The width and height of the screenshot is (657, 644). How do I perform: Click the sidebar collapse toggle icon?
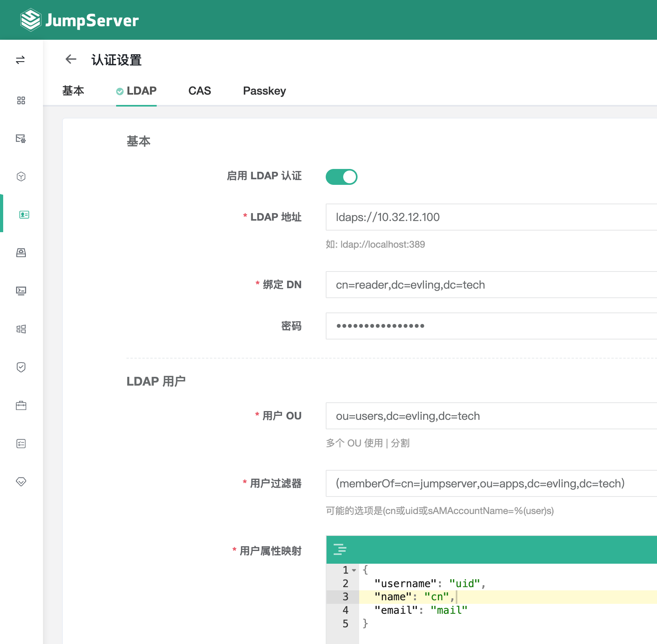coord(21,60)
